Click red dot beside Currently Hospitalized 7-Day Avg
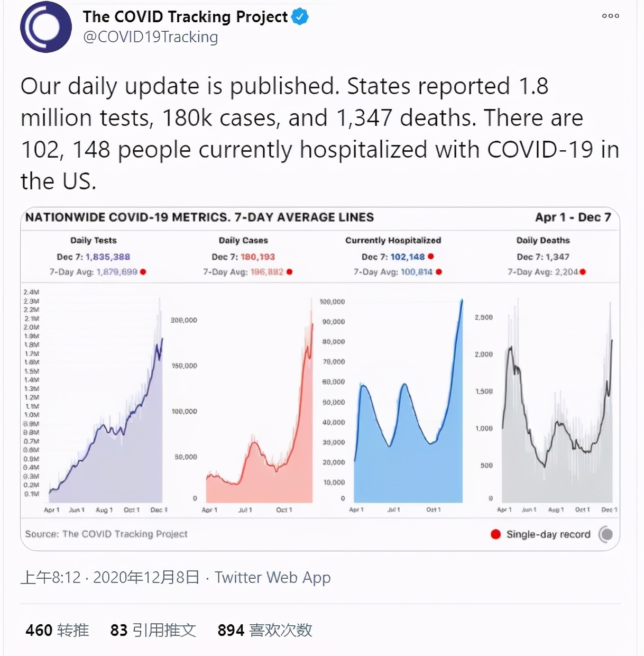The height and width of the screenshot is (656, 644). pyautogui.click(x=438, y=272)
